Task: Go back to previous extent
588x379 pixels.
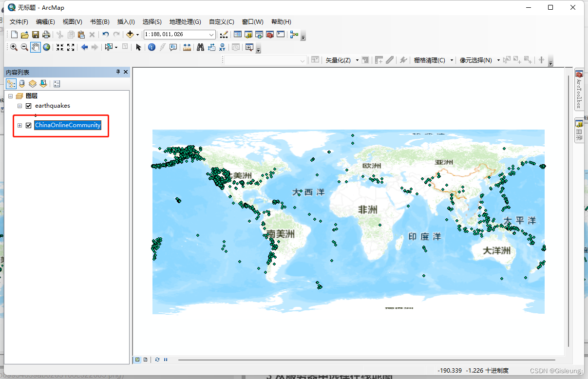Action: [84, 47]
